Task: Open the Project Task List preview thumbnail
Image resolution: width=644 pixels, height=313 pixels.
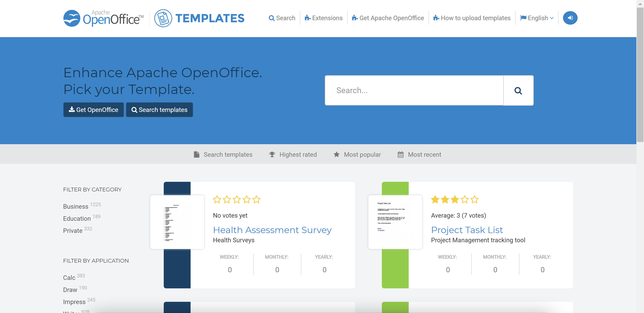Action: [395, 222]
